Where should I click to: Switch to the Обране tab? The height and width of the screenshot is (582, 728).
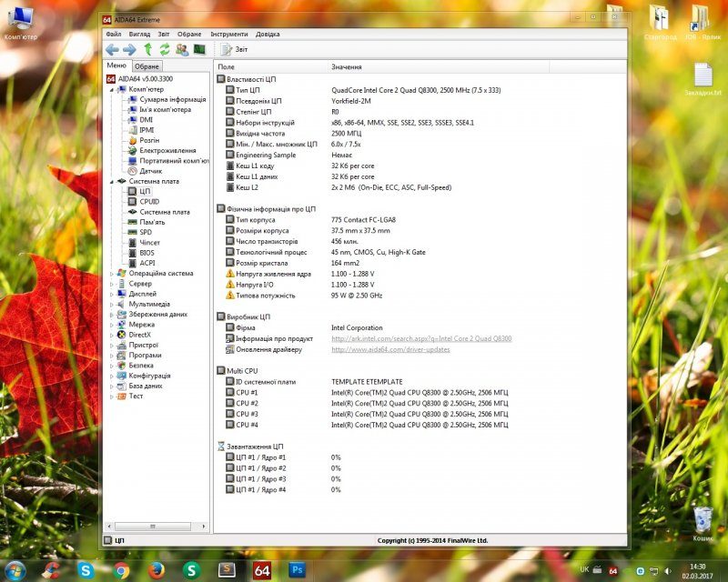click(147, 66)
